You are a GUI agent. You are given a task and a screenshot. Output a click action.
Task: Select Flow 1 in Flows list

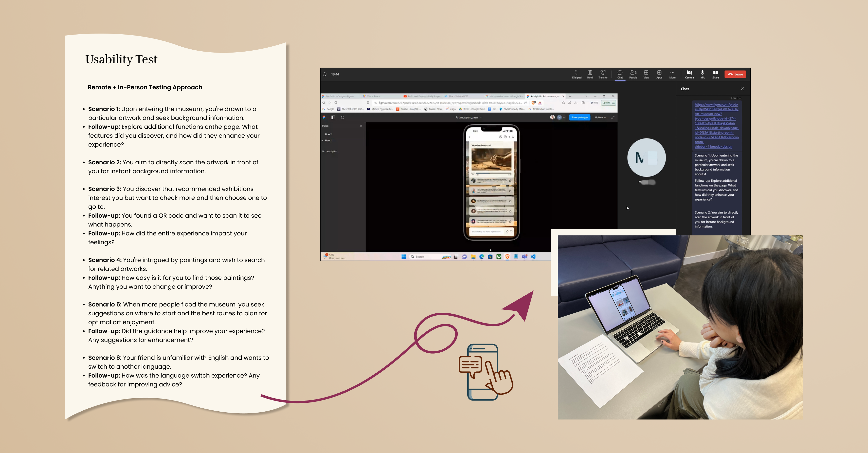point(328,141)
